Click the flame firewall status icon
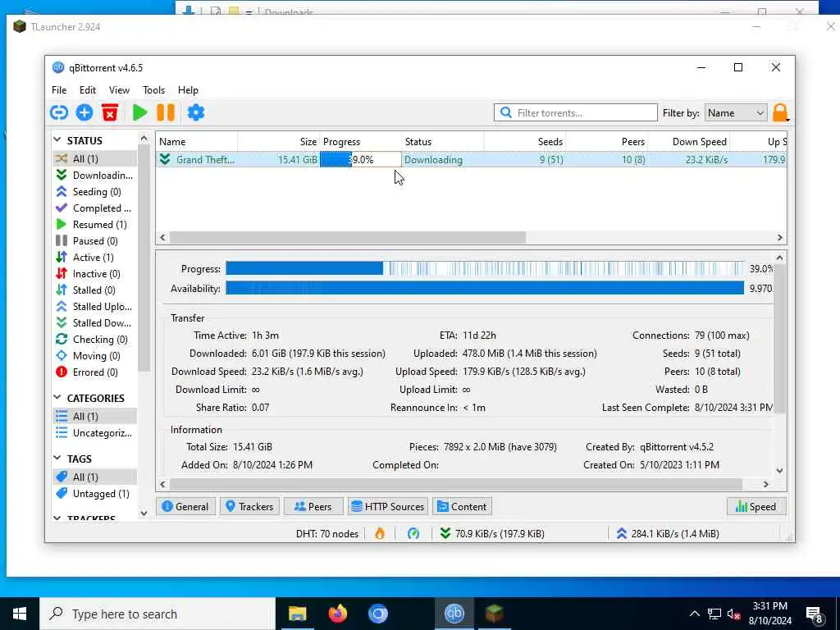This screenshot has width=840, height=630. (x=380, y=533)
